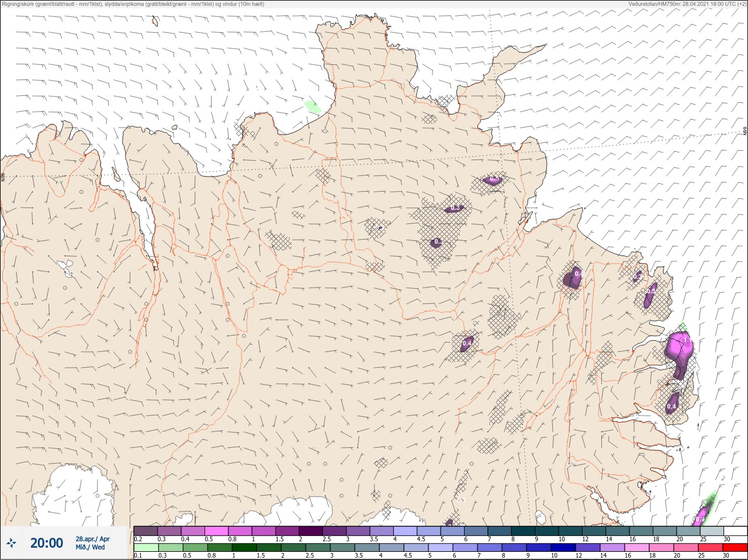Screen dimensions: 748x560
Task: Click the "0.3" precipitation value label on the map
Action: [x=456, y=208]
